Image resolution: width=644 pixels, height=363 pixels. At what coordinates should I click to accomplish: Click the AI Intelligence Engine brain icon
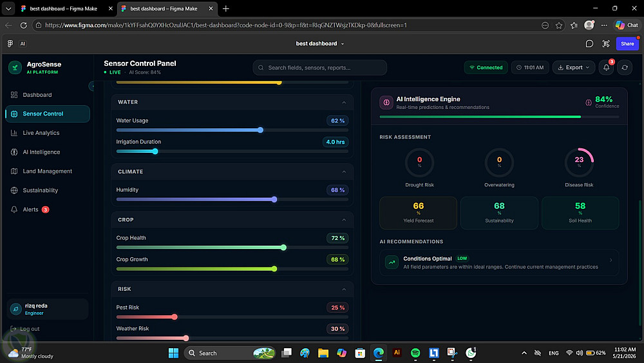(x=386, y=103)
